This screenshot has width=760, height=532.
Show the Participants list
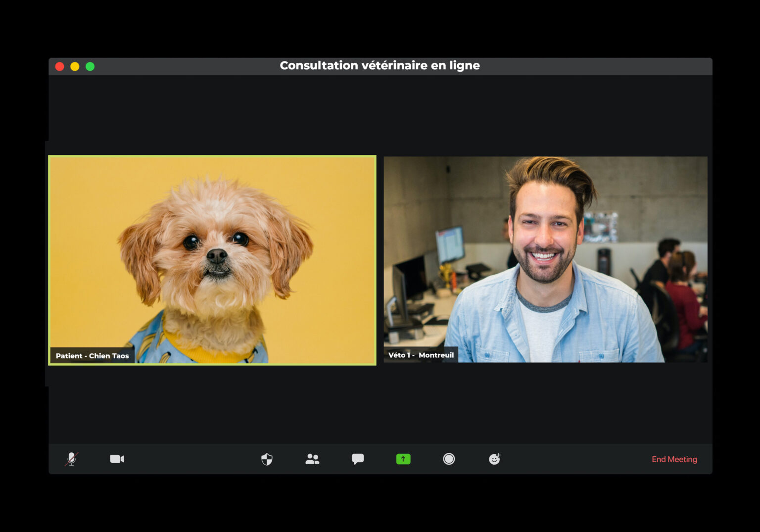[x=312, y=459]
